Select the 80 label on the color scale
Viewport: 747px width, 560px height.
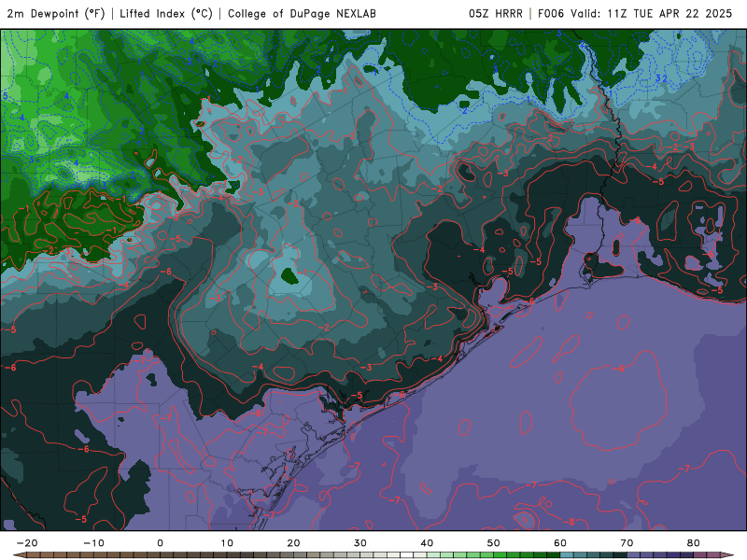tap(694, 543)
